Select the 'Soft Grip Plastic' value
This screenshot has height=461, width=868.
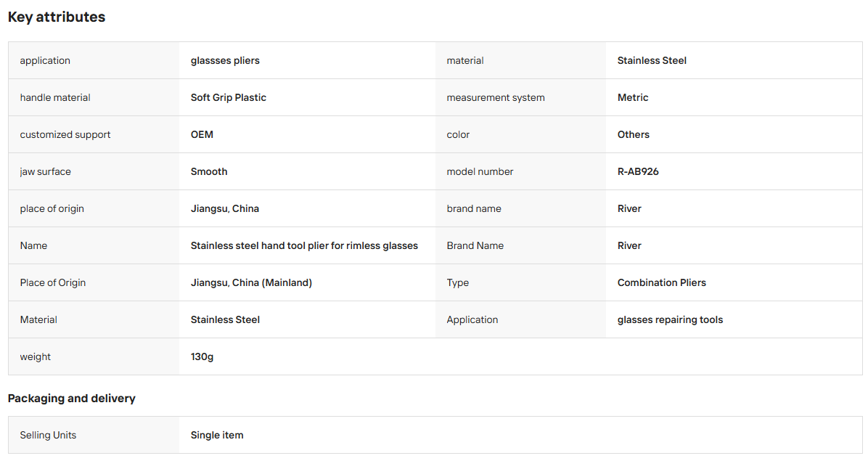tap(228, 97)
